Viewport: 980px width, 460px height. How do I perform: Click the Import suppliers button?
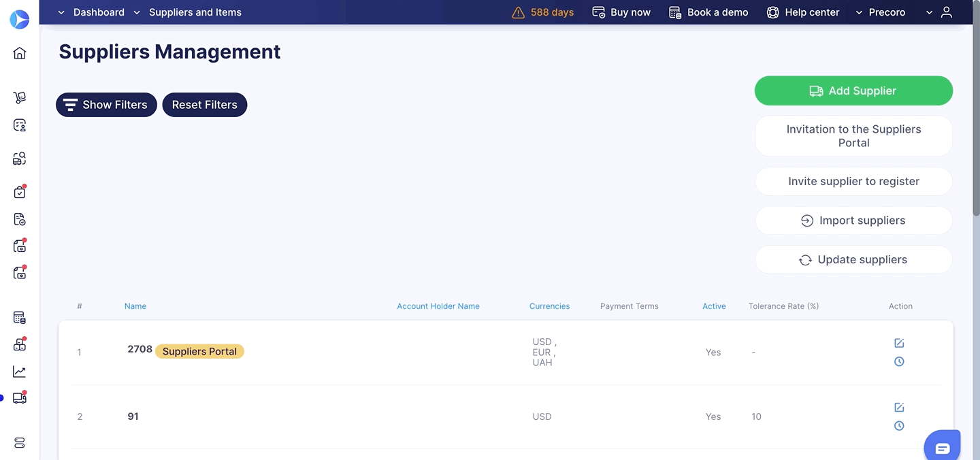pyautogui.click(x=853, y=220)
